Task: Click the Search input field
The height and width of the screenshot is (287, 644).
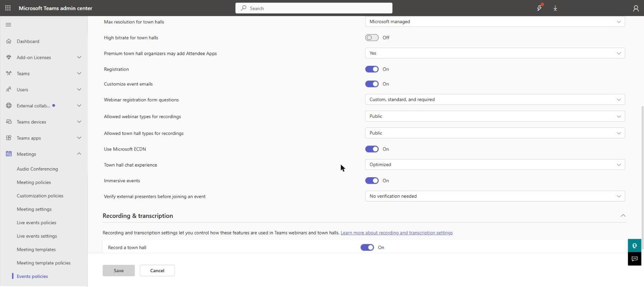Action: point(314,8)
